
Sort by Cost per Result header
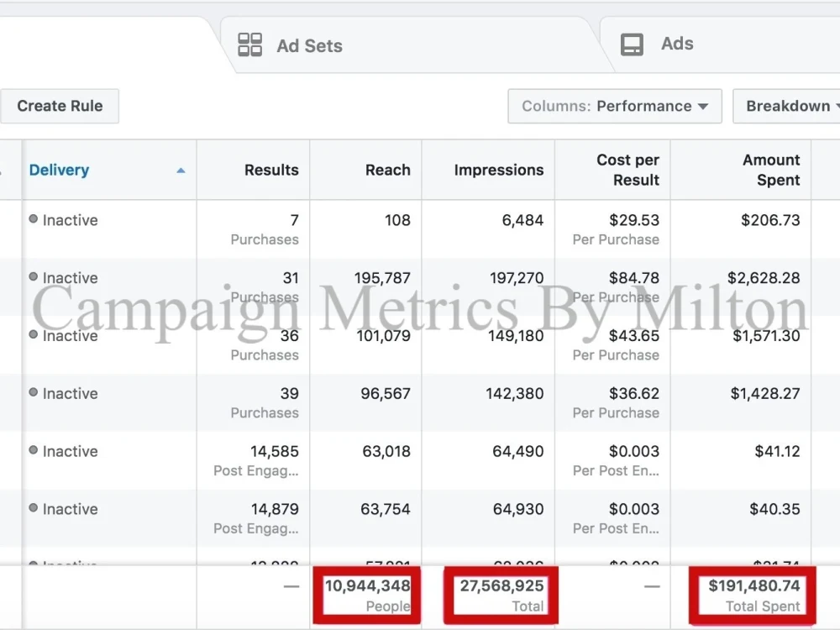pos(627,170)
